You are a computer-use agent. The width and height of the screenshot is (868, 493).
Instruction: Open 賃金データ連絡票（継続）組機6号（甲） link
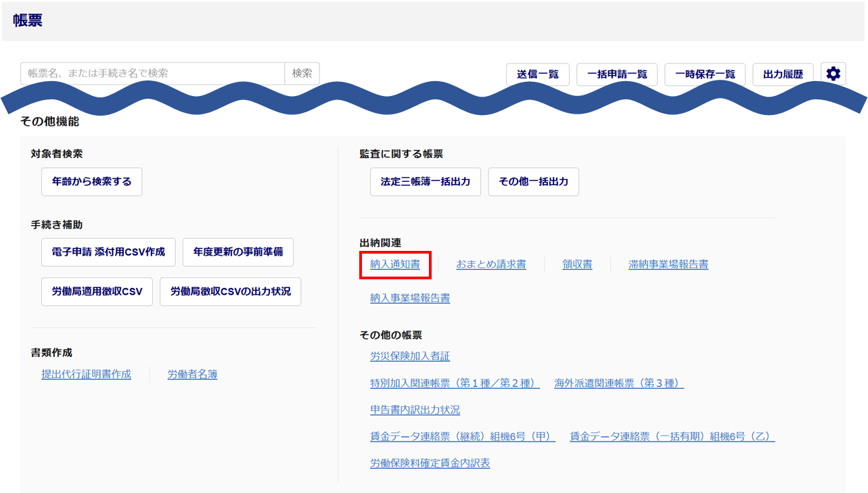[x=463, y=436]
